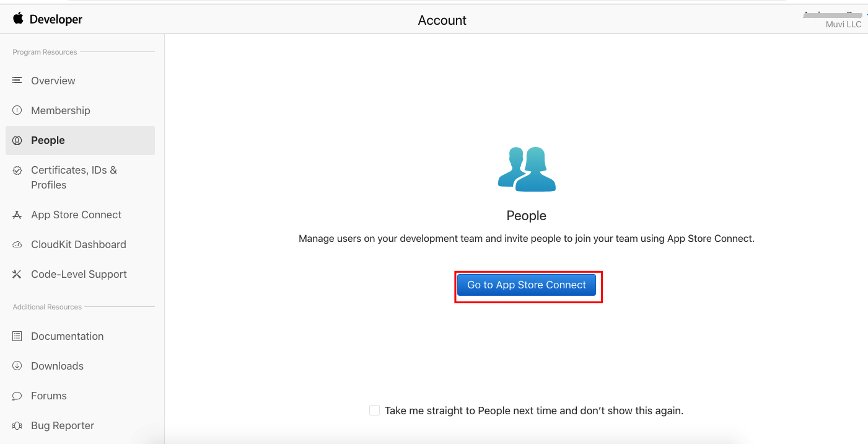The image size is (868, 444).
Task: Select People in the sidebar
Action: tap(80, 140)
